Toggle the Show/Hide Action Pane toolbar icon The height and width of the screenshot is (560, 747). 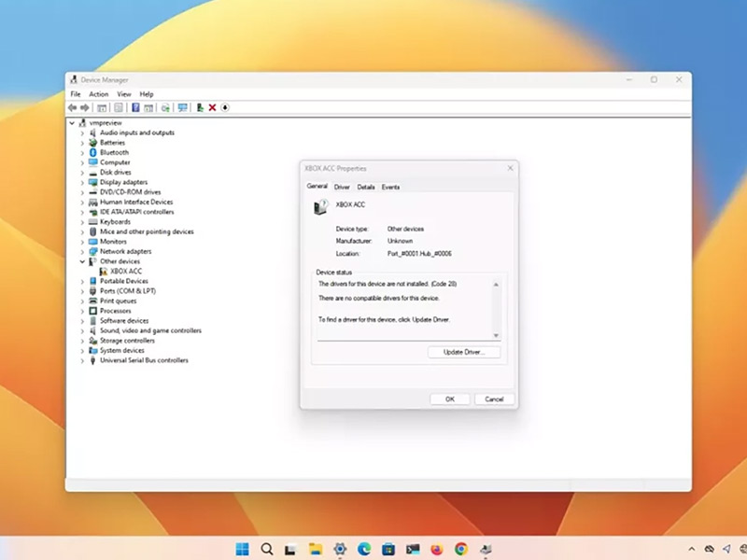[x=148, y=107]
